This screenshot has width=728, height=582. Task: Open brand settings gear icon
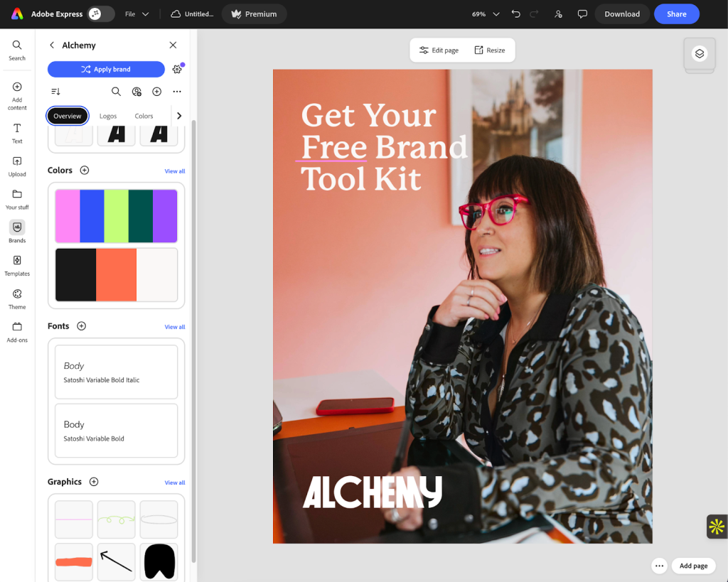point(177,69)
